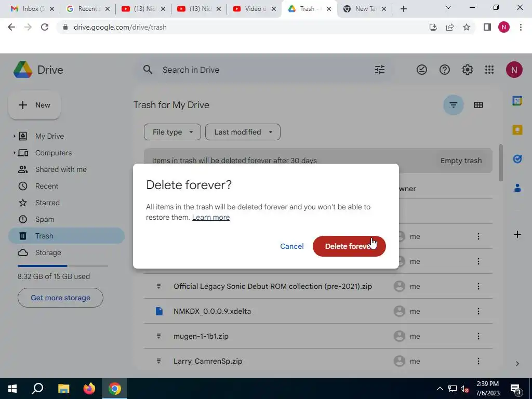532x399 pixels.
Task: Click Get more storage
Action: point(60,298)
